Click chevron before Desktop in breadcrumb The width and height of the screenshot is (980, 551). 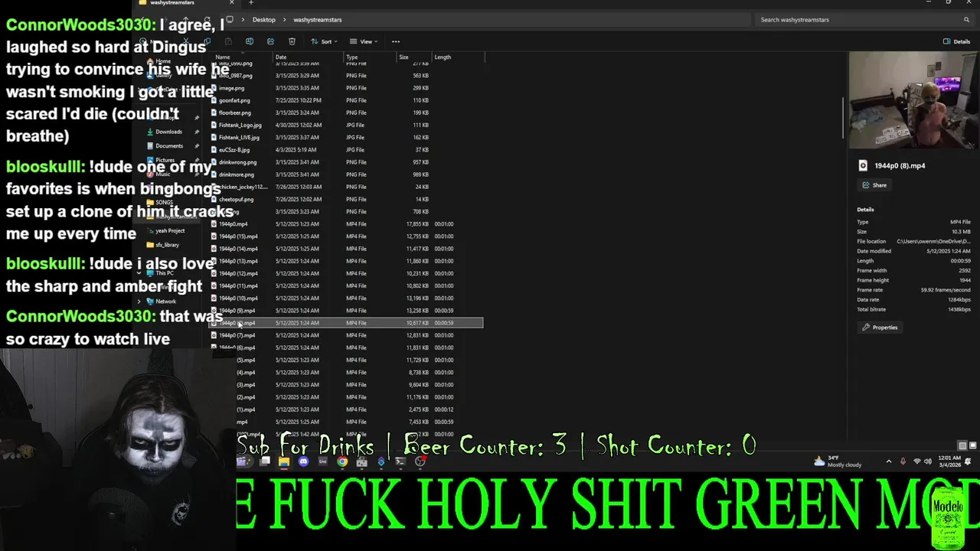[x=243, y=19]
